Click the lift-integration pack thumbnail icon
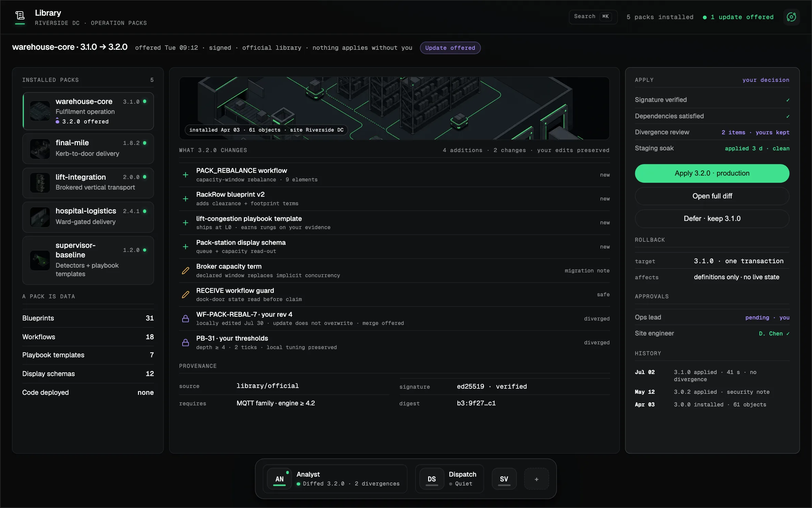 40,183
